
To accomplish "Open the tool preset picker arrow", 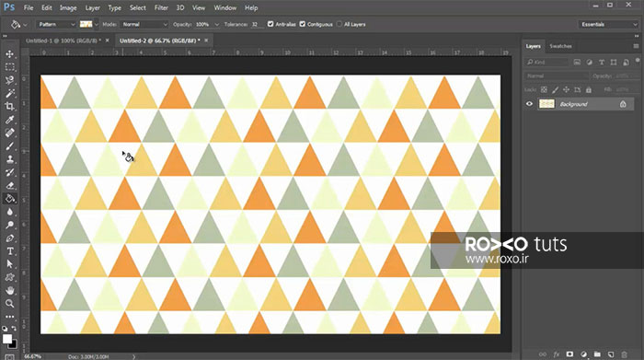I will 26,25.
